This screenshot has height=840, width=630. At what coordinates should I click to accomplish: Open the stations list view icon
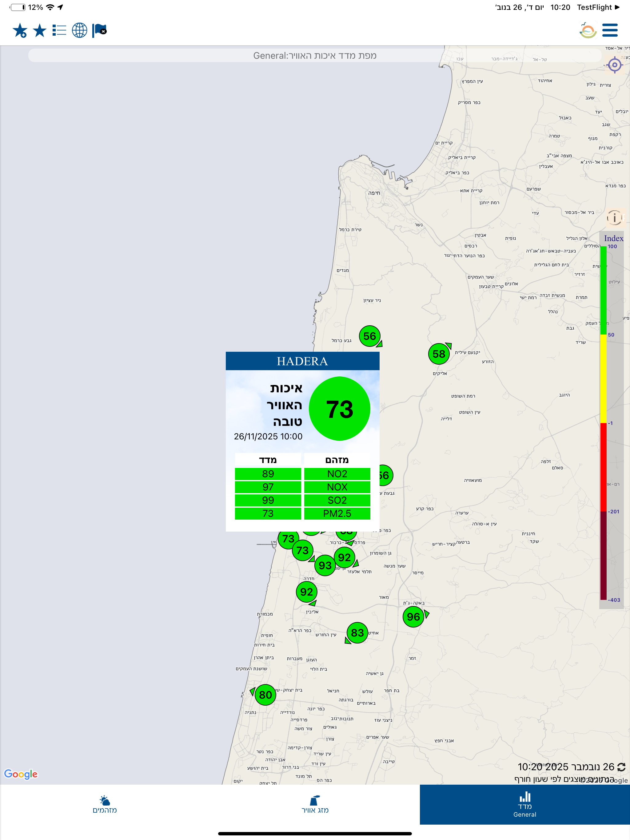(59, 30)
